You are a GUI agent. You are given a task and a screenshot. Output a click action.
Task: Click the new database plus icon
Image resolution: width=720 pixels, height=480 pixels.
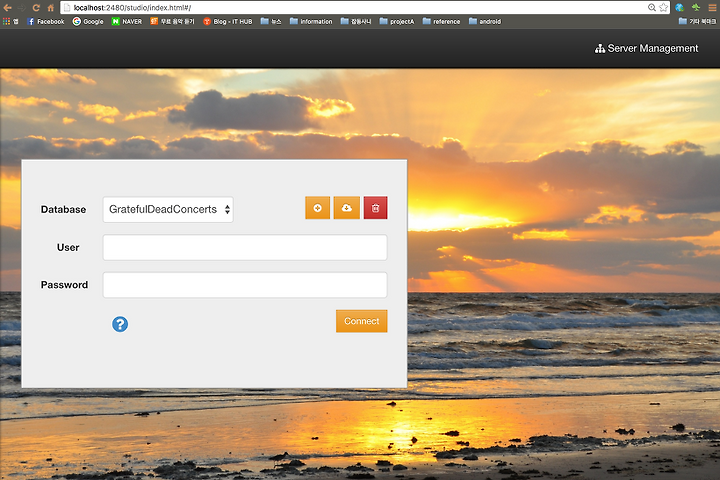pos(317,208)
